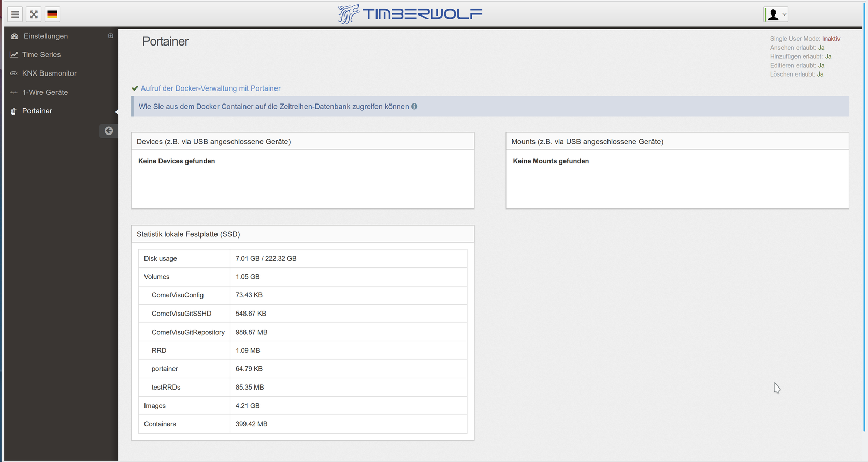This screenshot has height=462, width=868.
Task: Click the Mounts panel header
Action: coord(677,141)
